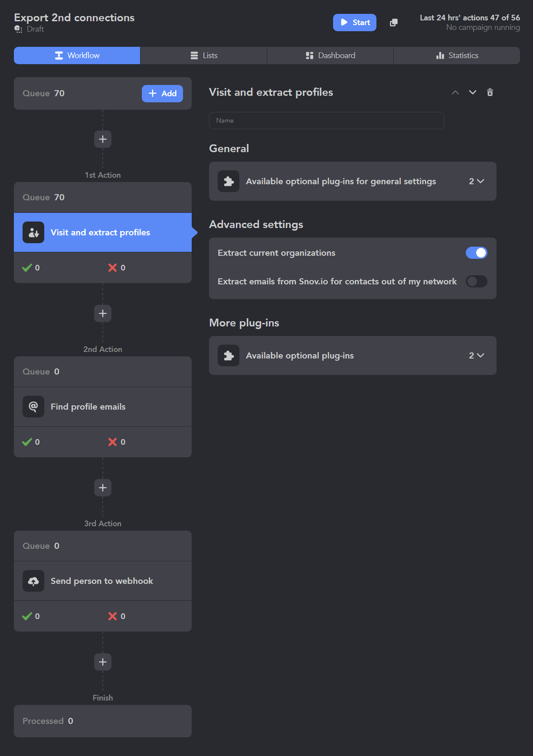The image size is (533, 756).
Task: Move action down with the down arrow
Action: [x=473, y=92]
